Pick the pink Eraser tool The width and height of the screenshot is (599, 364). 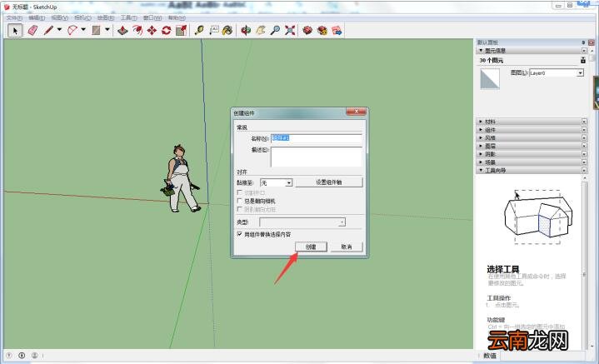pyautogui.click(x=32, y=30)
